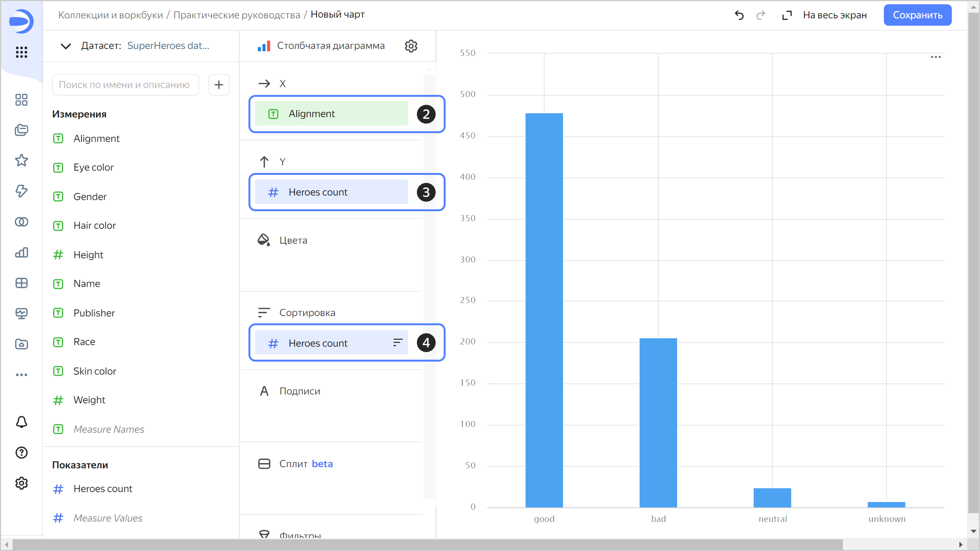This screenshot has height=551, width=980.
Task: Open the chart type dropdown (Столбчатая диаграмма)
Action: (330, 46)
